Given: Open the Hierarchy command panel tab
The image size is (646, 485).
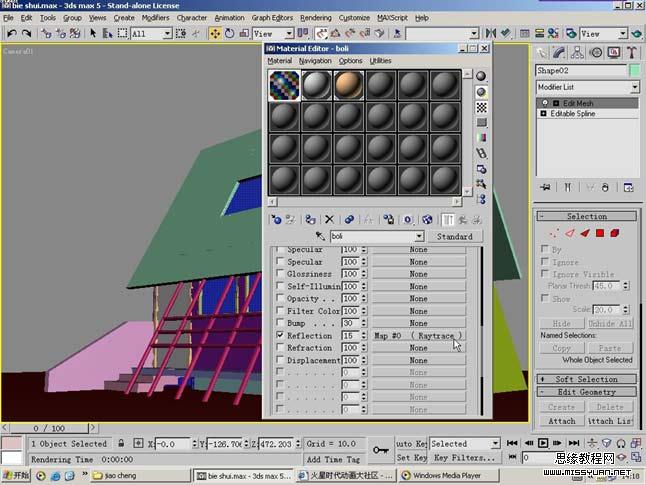Looking at the screenshot, I should 577,52.
